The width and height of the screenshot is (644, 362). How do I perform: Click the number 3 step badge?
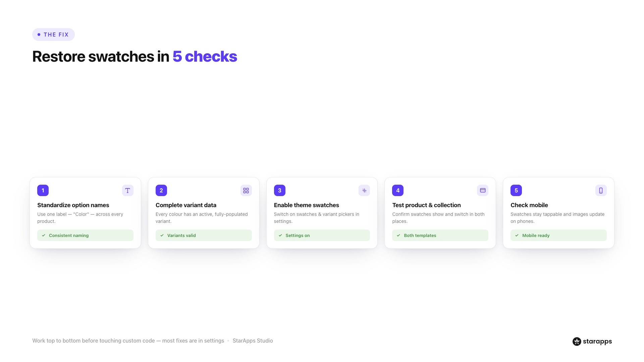pos(280,190)
